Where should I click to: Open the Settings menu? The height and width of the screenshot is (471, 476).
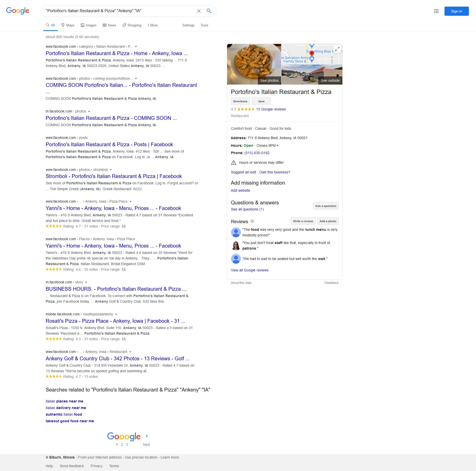coord(188,25)
